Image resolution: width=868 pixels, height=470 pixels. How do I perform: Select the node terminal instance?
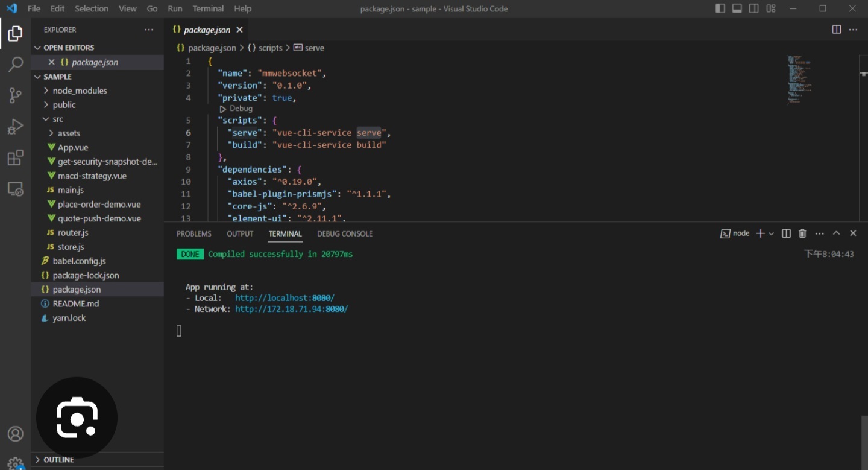pyautogui.click(x=735, y=233)
